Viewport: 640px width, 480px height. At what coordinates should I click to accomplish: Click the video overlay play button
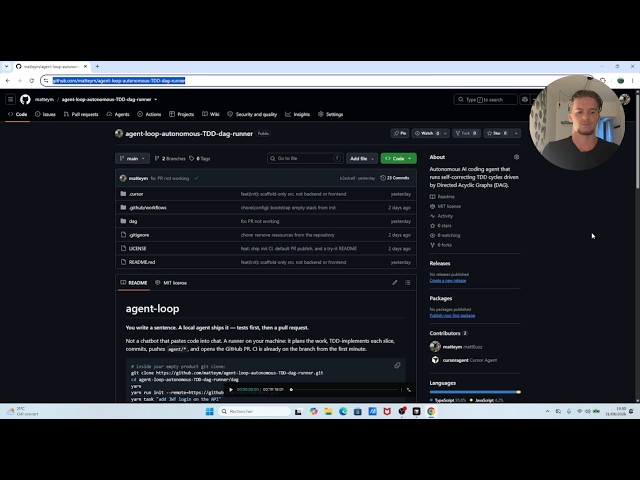click(x=231, y=389)
